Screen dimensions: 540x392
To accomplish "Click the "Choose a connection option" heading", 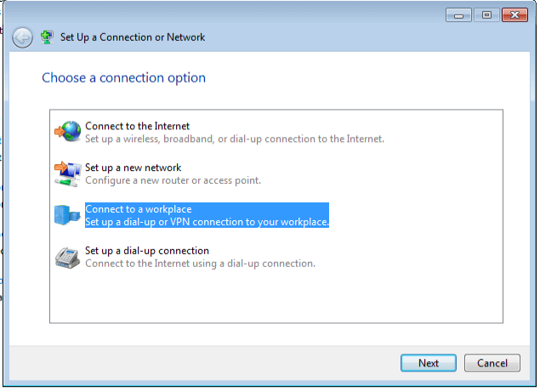I will (x=123, y=78).
